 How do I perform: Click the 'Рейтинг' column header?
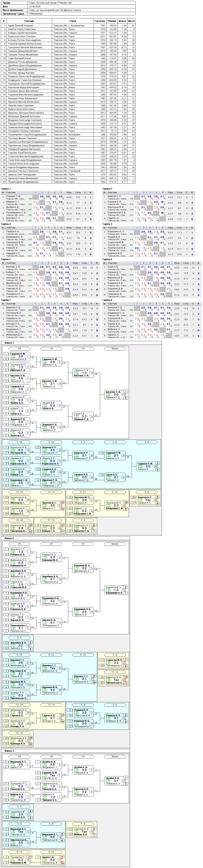[x=112, y=21]
